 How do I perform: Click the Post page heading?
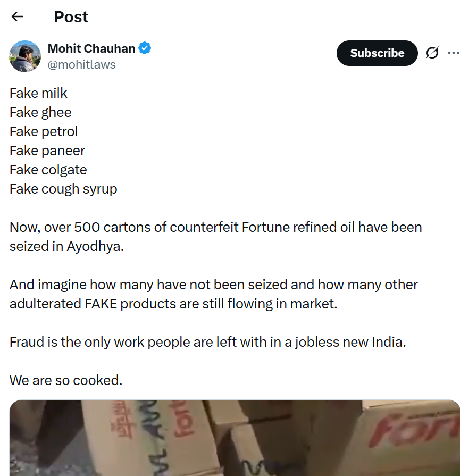tap(71, 17)
